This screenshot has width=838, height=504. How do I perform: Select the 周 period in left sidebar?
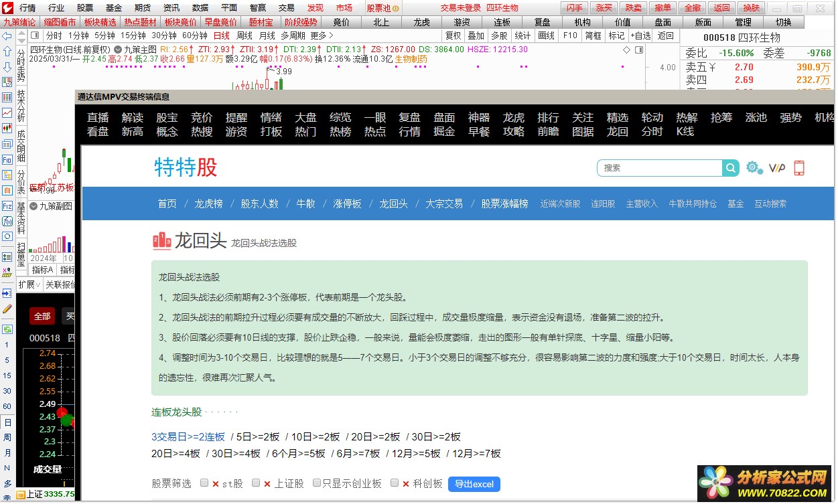[x=7, y=437]
